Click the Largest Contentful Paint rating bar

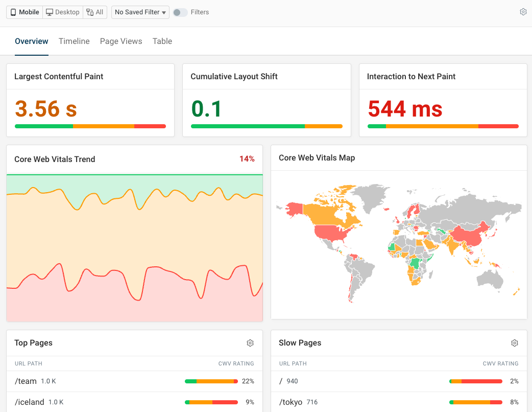pos(90,126)
